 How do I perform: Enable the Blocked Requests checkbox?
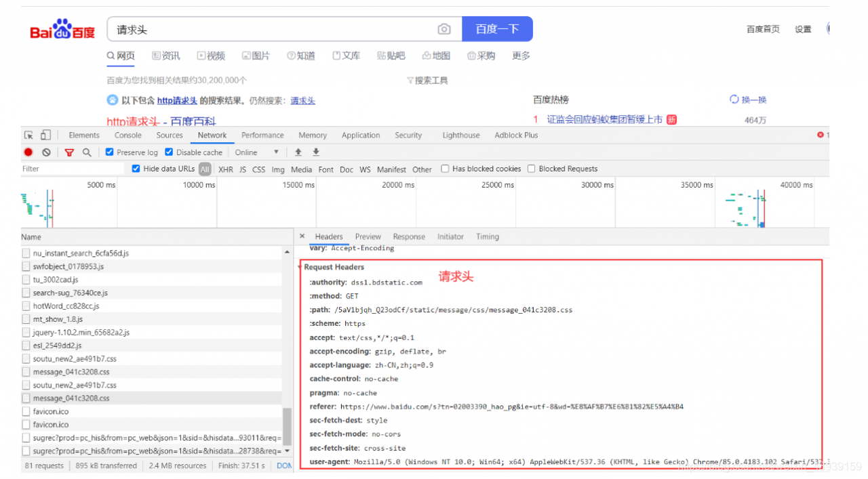click(532, 169)
